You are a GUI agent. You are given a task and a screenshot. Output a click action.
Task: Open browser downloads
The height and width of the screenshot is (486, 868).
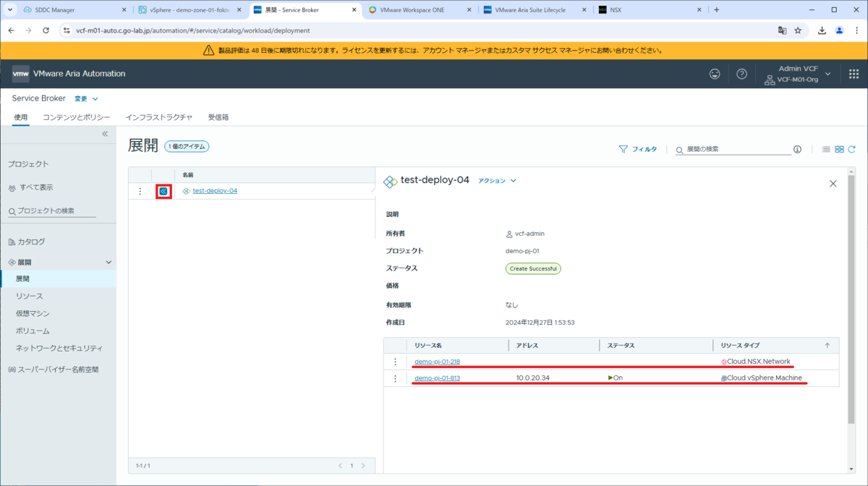[x=822, y=31]
